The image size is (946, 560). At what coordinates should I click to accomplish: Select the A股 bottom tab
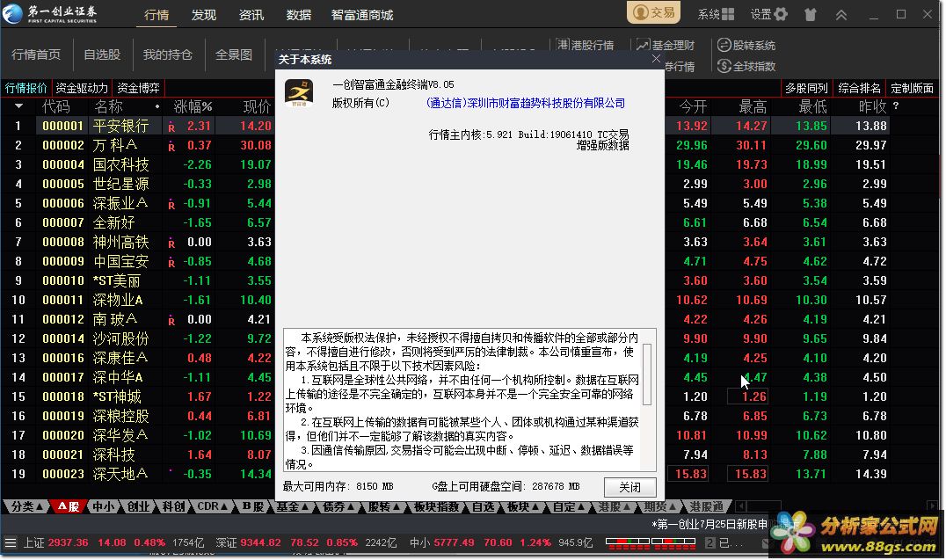69,506
